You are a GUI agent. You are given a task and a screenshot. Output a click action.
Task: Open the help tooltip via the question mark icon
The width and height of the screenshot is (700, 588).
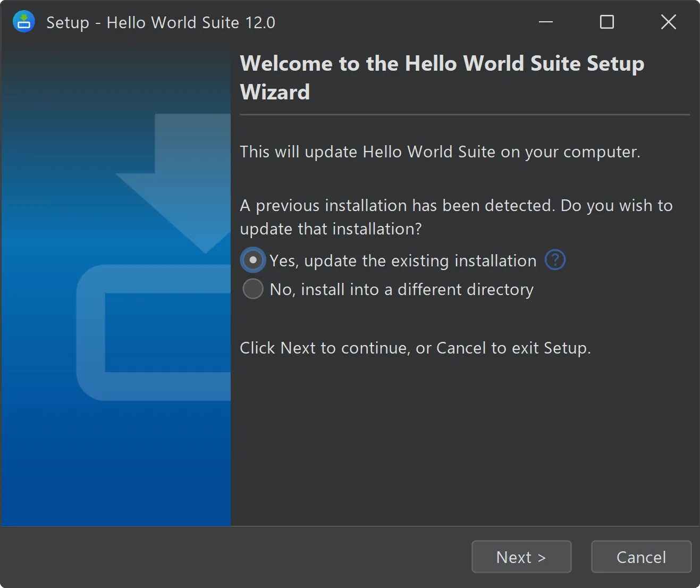pos(554,260)
